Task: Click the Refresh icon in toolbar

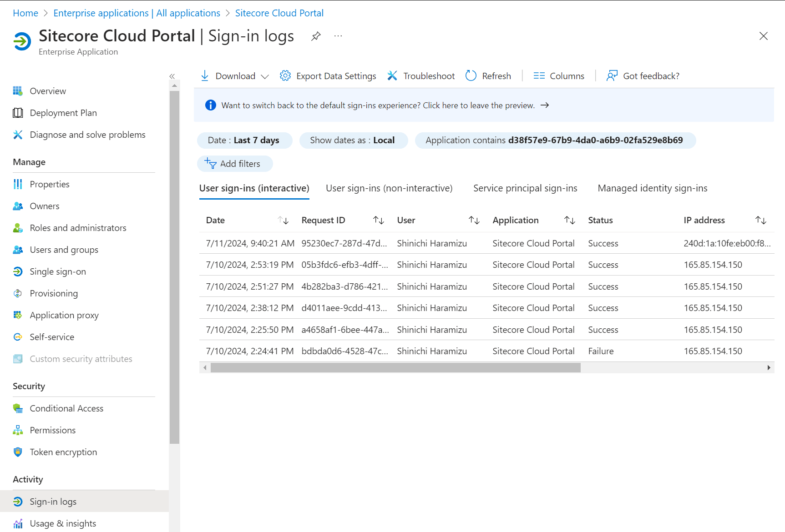Action: click(x=471, y=76)
